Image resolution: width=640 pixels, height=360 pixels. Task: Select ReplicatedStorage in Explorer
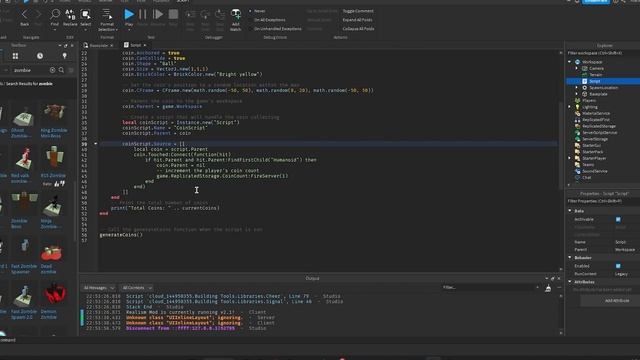[x=599, y=126]
